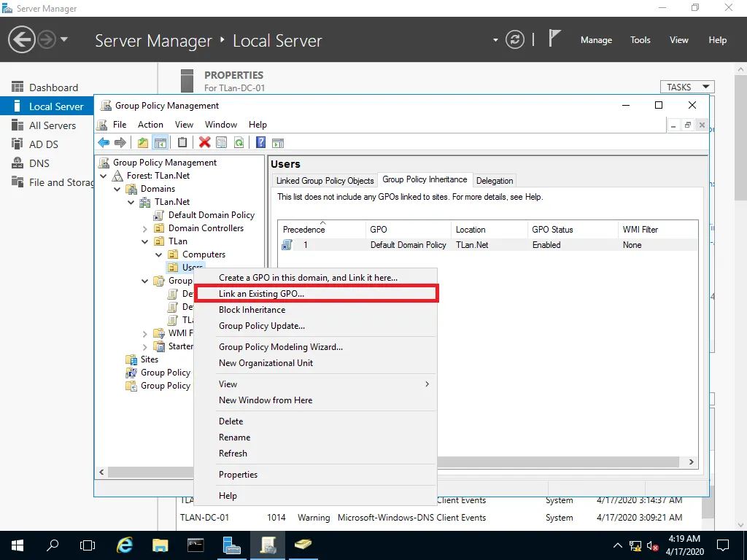Expand the Domain Controllers node

click(146, 228)
